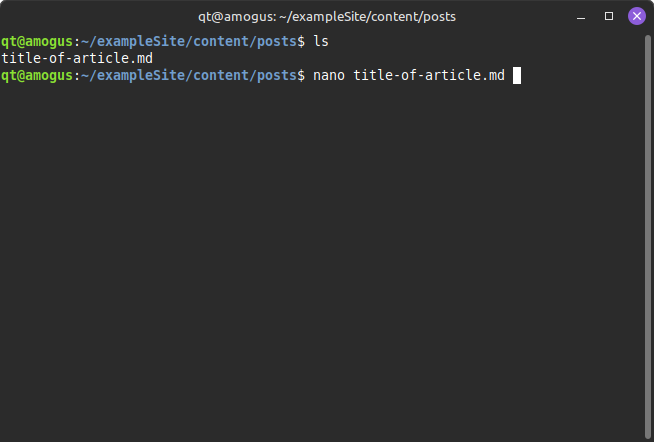Screen dimensions: 654x442
Task: Click the white block cursor after the command
Action: point(517,75)
